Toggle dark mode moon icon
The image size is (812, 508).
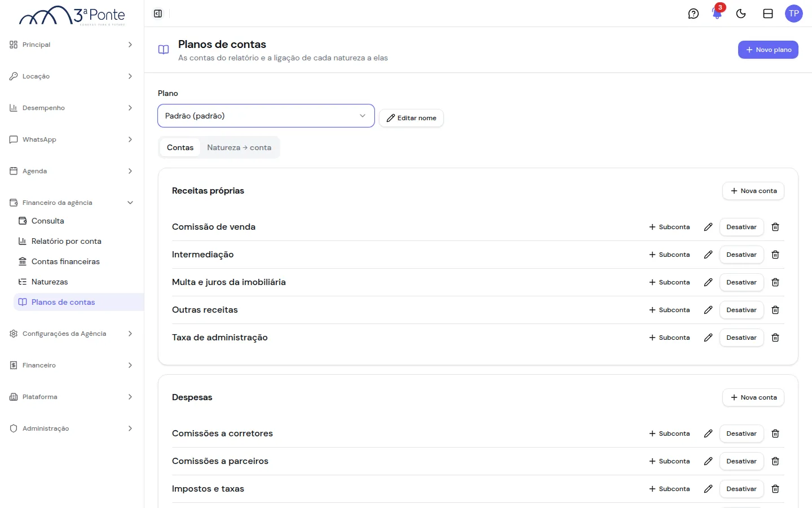[x=741, y=14]
